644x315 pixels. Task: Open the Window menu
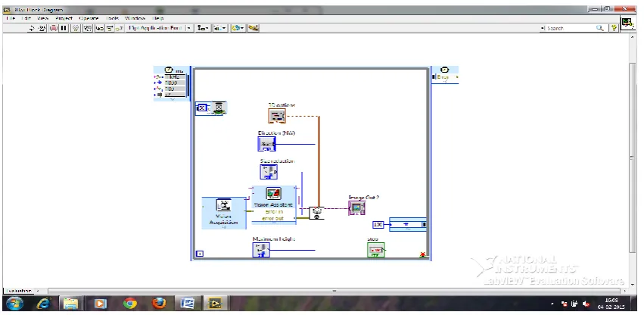pos(135,18)
